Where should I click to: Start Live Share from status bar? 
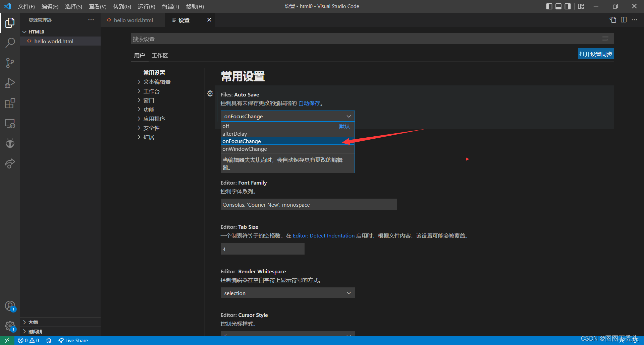point(73,340)
